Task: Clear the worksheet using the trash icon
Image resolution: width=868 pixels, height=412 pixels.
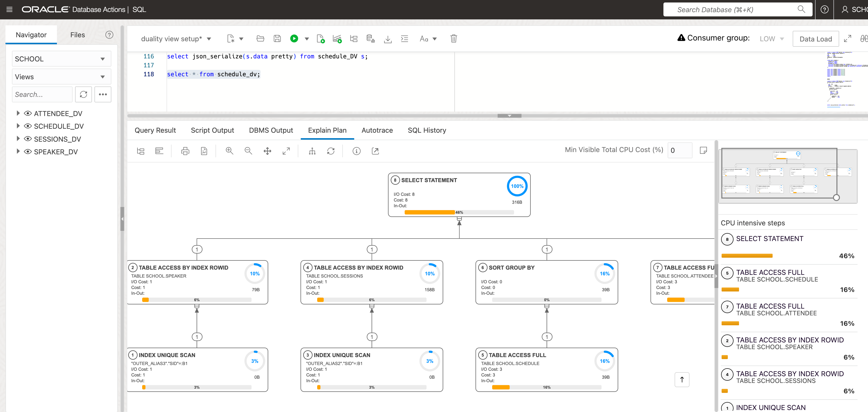Action: point(454,39)
